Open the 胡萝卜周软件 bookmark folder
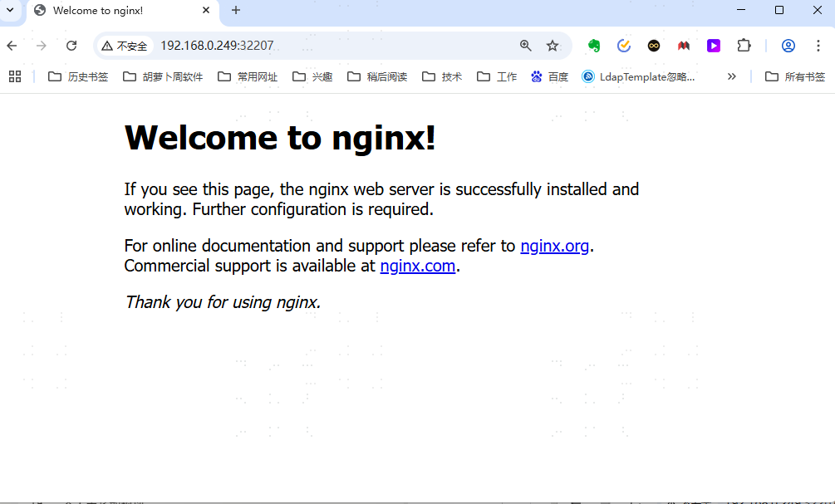 (x=162, y=76)
